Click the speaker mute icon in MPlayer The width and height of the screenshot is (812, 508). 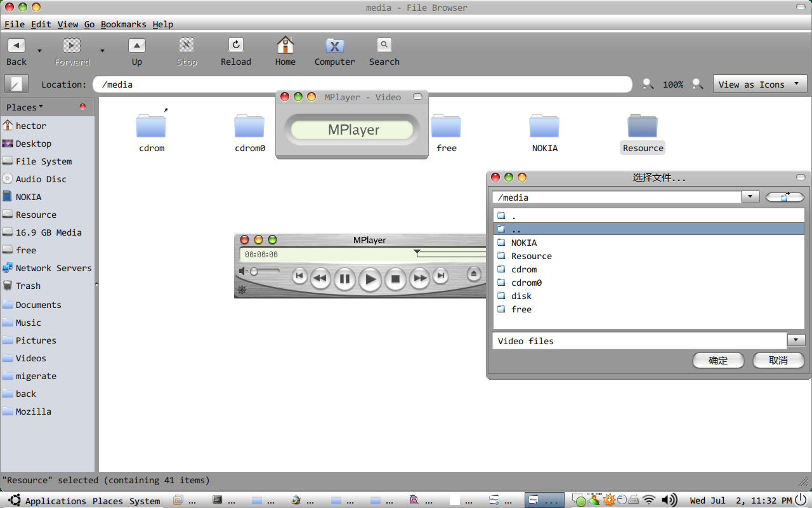point(242,271)
